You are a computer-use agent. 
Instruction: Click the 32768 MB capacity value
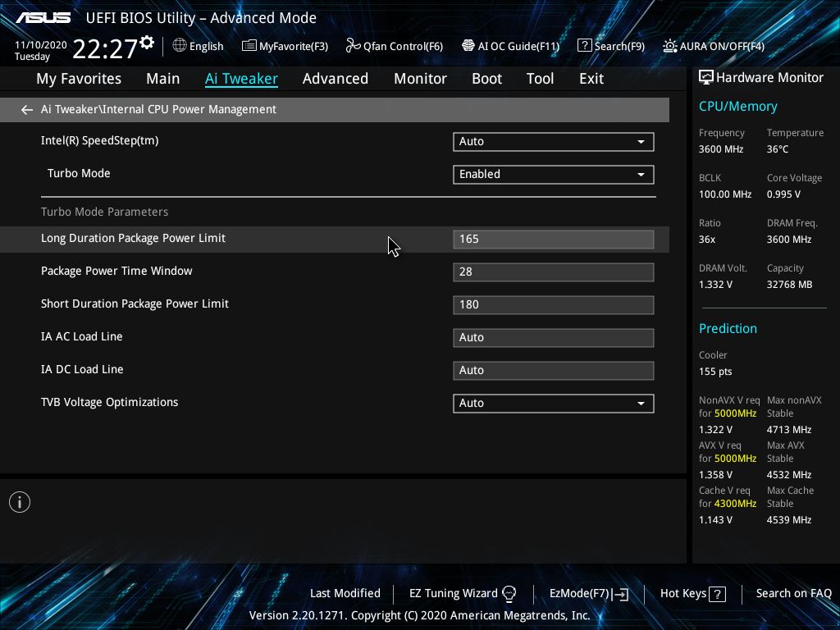click(789, 285)
